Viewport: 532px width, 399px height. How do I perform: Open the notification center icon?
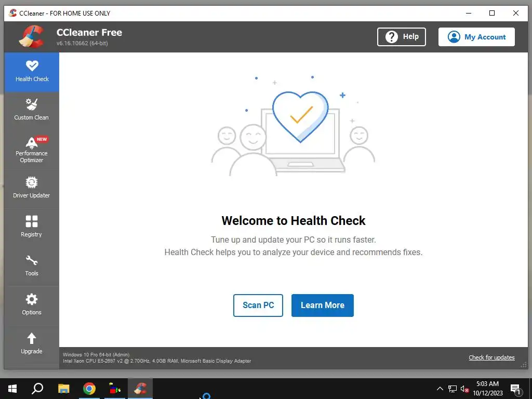coord(516,390)
